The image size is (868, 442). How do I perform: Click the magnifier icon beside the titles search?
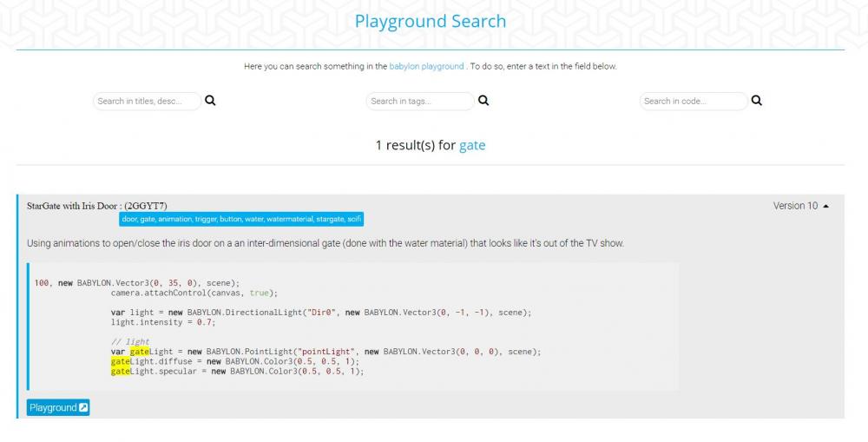[210, 101]
